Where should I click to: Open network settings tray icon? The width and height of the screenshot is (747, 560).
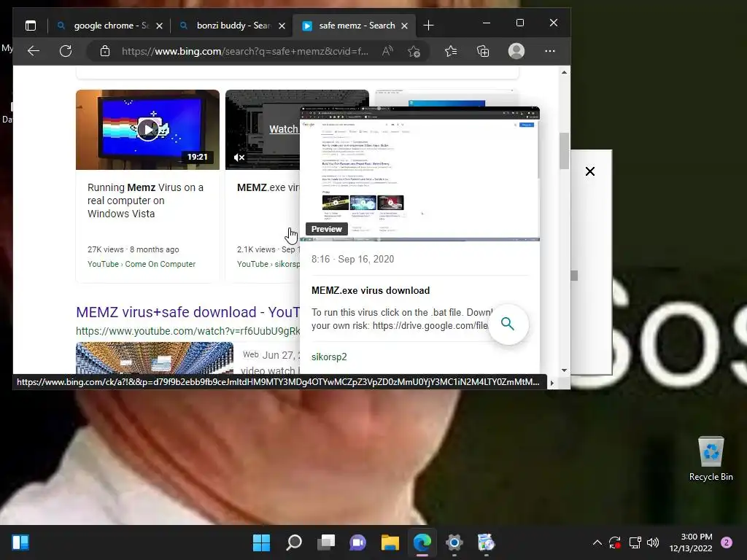pyautogui.click(x=635, y=542)
